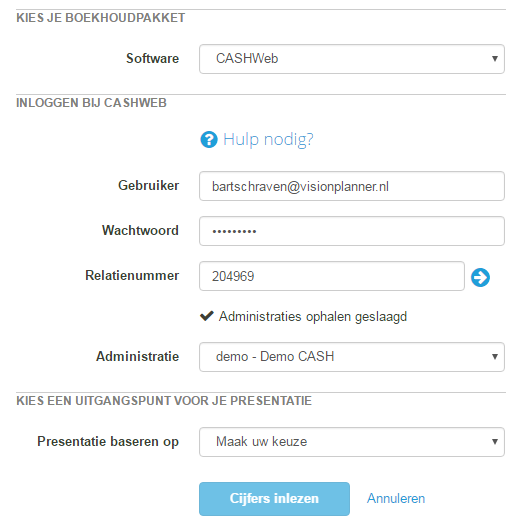This screenshot has height=528, width=523.
Task: Click the blue question mark help icon
Action: pos(209,139)
